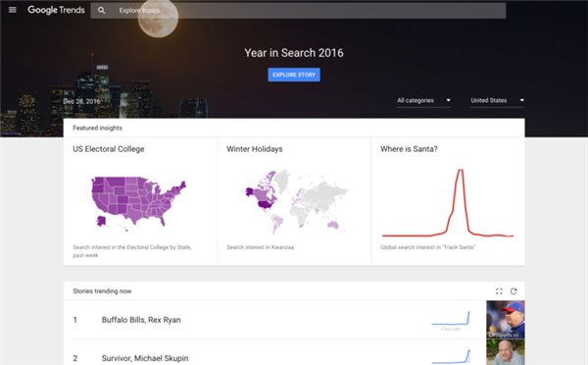
Task: Expand trending stories to fullscreen
Action: point(499,291)
